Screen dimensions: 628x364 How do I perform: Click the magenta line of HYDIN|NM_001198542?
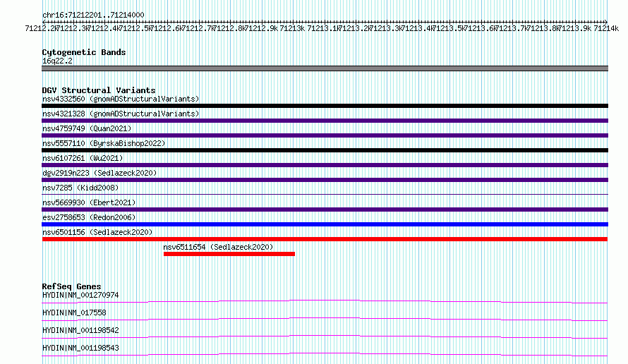coord(325,336)
